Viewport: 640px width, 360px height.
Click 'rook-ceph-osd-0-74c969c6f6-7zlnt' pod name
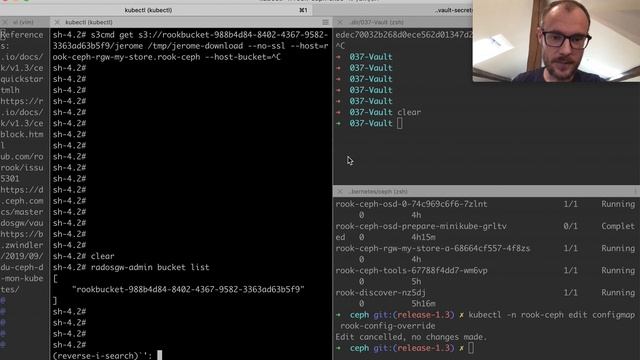[x=411, y=204]
